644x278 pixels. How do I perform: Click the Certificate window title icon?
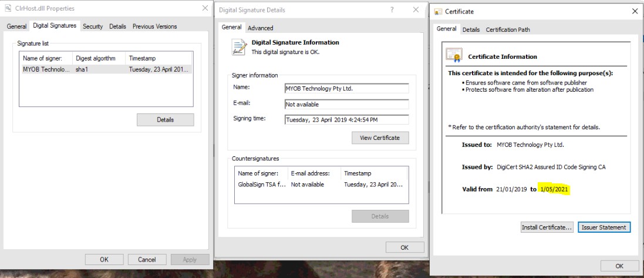click(x=438, y=12)
